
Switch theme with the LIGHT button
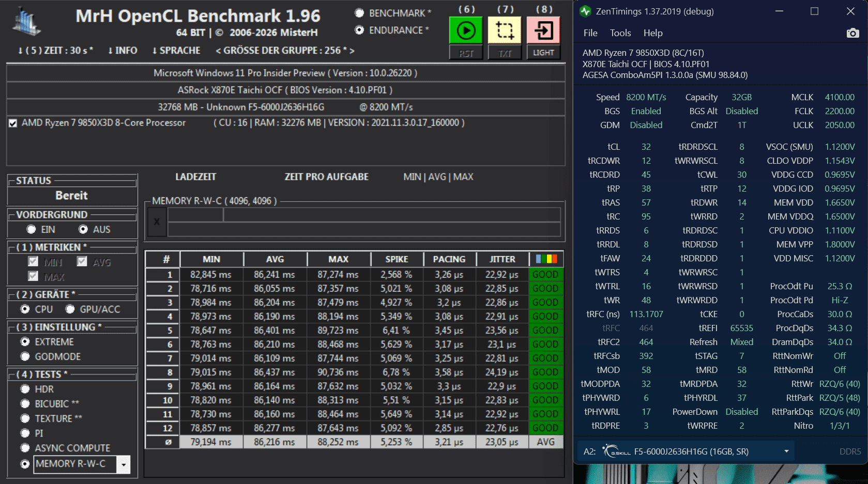point(543,53)
